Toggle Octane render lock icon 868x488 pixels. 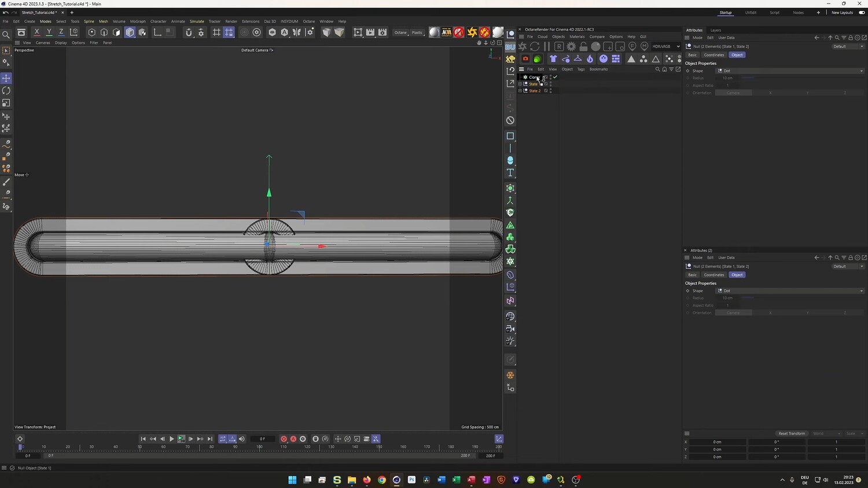tap(583, 46)
